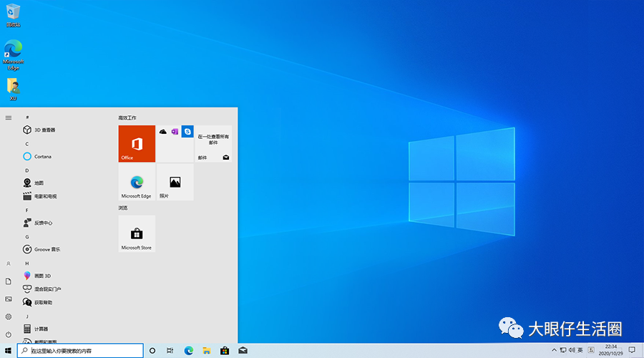Click the 浏览 tile group header
This screenshot has width=644, height=358.
[123, 208]
